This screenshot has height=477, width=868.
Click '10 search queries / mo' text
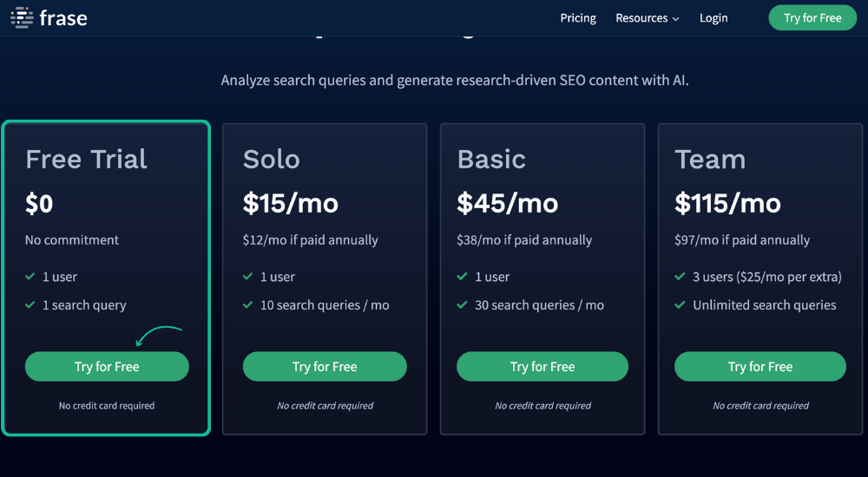[325, 305]
